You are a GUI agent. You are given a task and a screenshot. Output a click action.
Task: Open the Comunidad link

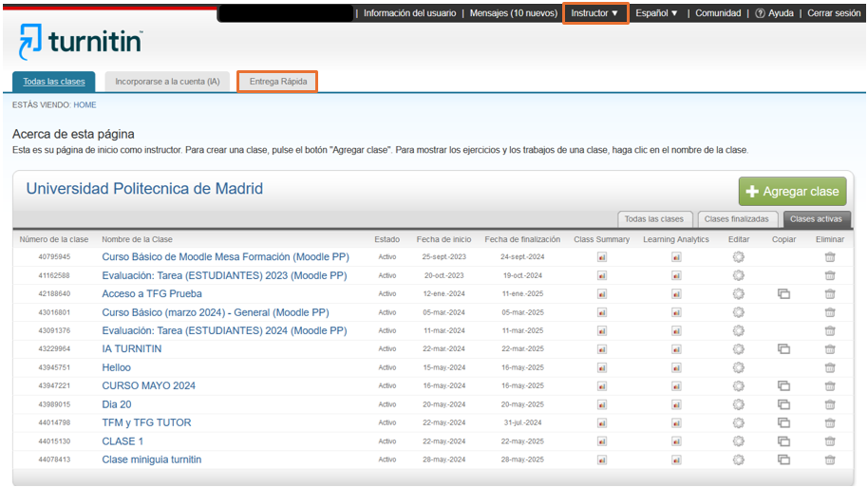point(718,13)
